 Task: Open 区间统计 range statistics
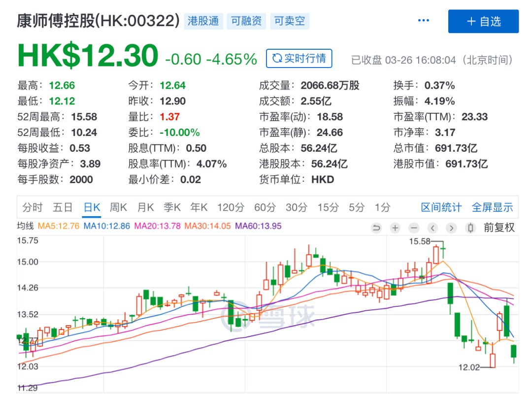pyautogui.click(x=441, y=207)
